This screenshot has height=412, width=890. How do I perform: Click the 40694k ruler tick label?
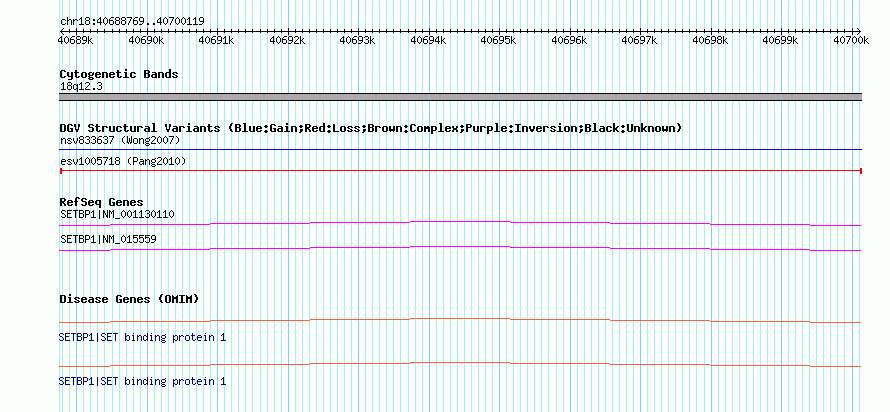click(428, 40)
